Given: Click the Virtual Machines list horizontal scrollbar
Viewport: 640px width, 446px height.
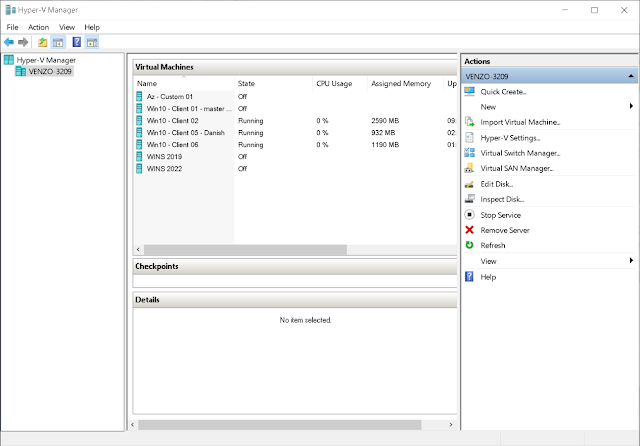Looking at the screenshot, I should coord(245,249).
